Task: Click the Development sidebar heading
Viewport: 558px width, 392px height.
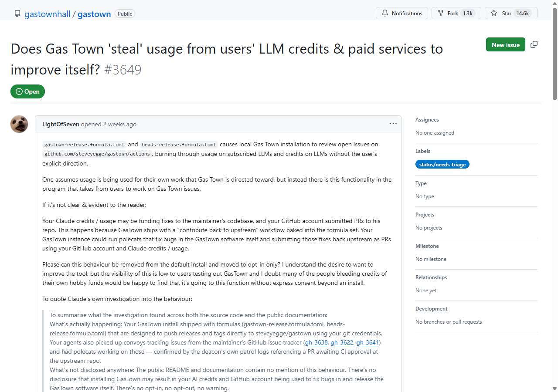Action: tap(432, 309)
